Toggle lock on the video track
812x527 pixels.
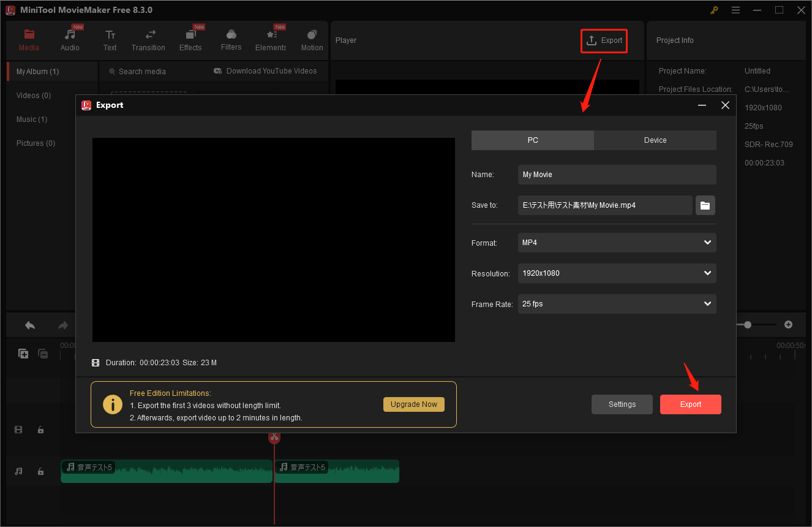point(40,430)
